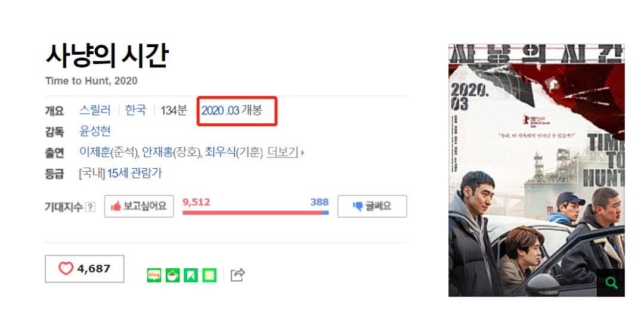Open the external share arrow icon
The height and width of the screenshot is (316, 644).
tap(237, 275)
